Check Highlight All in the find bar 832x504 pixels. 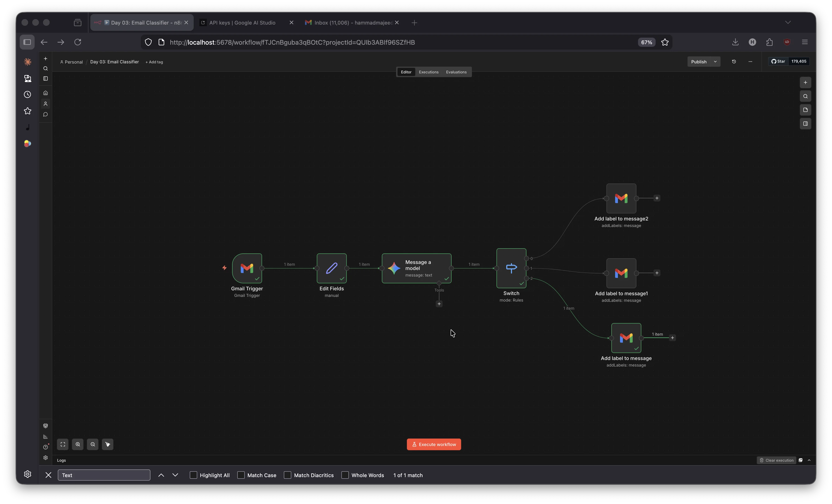coord(193,475)
